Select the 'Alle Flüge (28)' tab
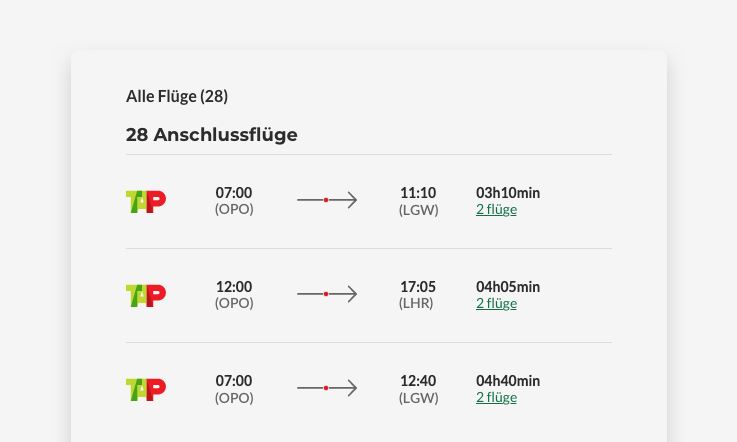The image size is (737, 442). pos(177,96)
